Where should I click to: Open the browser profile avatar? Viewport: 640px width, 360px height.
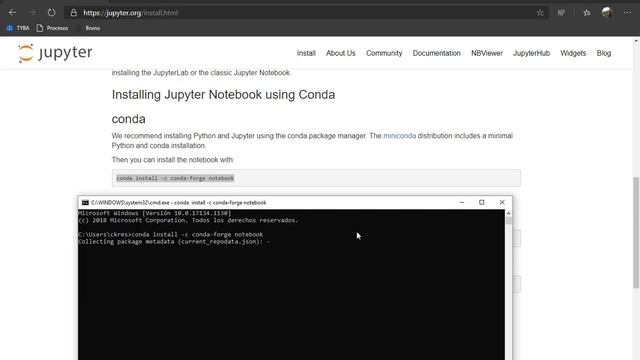(607, 13)
